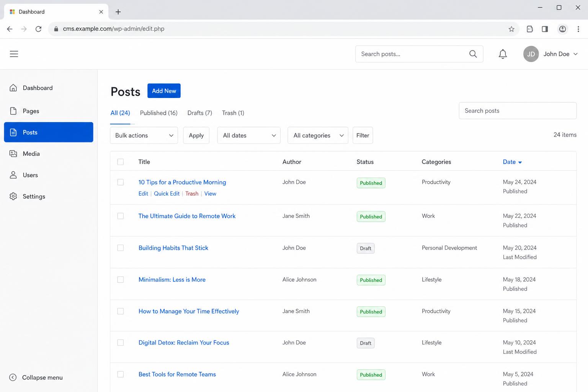
Task: Select Building Habits That Stick checkbox
Action: pyautogui.click(x=121, y=248)
